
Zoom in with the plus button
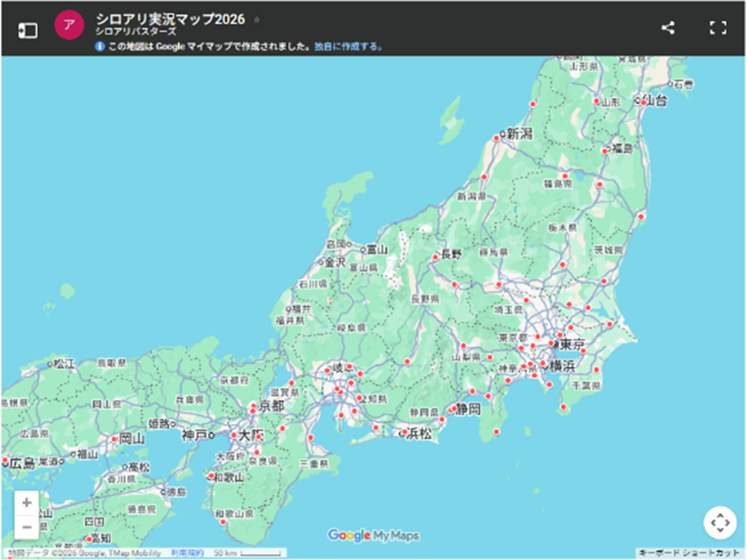click(x=27, y=503)
